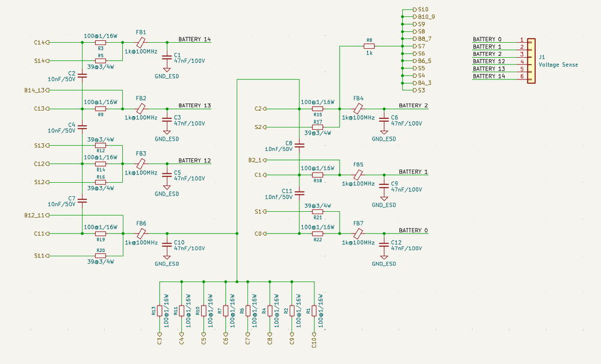The height and width of the screenshot is (364, 601).
Task: Click the S3 hierarchical label
Action: [x=419, y=90]
